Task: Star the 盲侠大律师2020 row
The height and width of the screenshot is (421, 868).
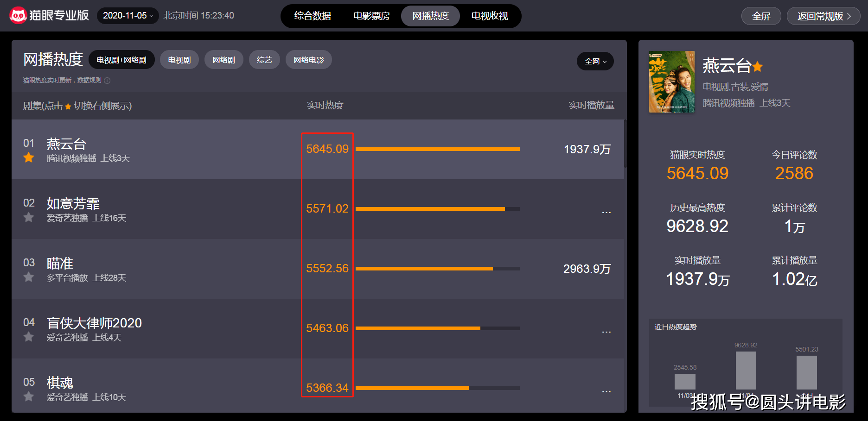Action: point(29,337)
